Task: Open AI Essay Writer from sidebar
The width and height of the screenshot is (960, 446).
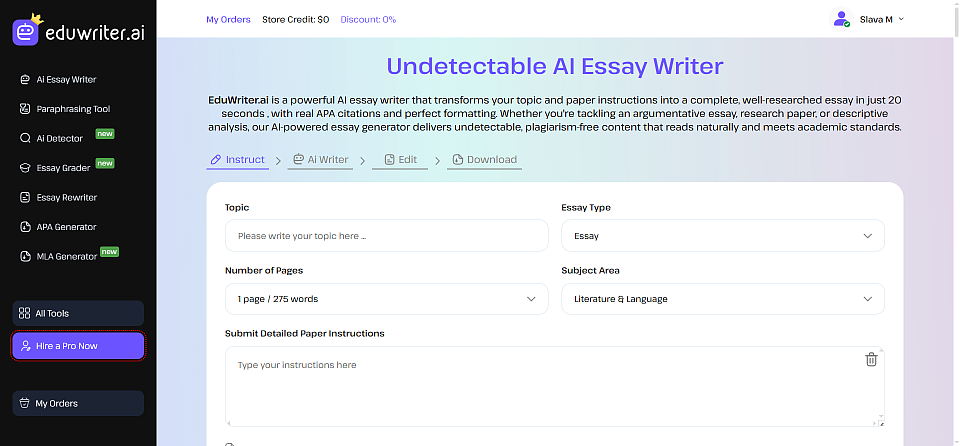Action: click(x=66, y=79)
